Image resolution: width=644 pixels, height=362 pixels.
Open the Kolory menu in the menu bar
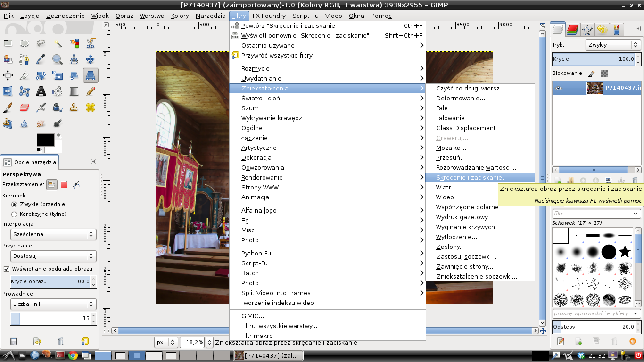pos(180,16)
